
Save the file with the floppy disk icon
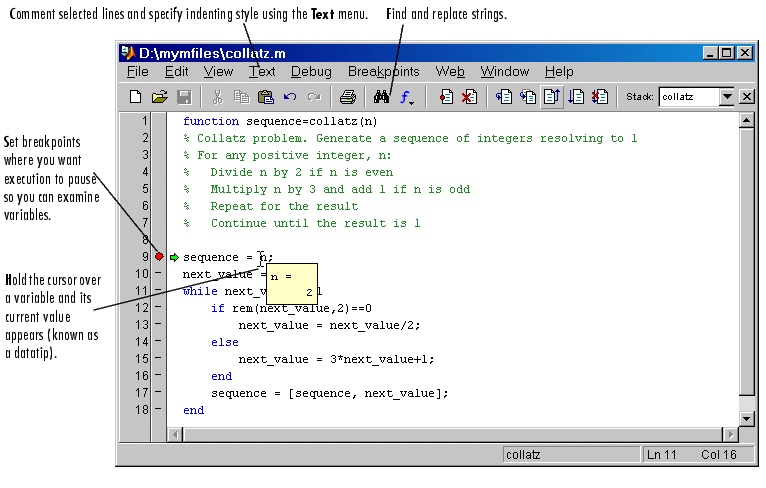(x=184, y=97)
